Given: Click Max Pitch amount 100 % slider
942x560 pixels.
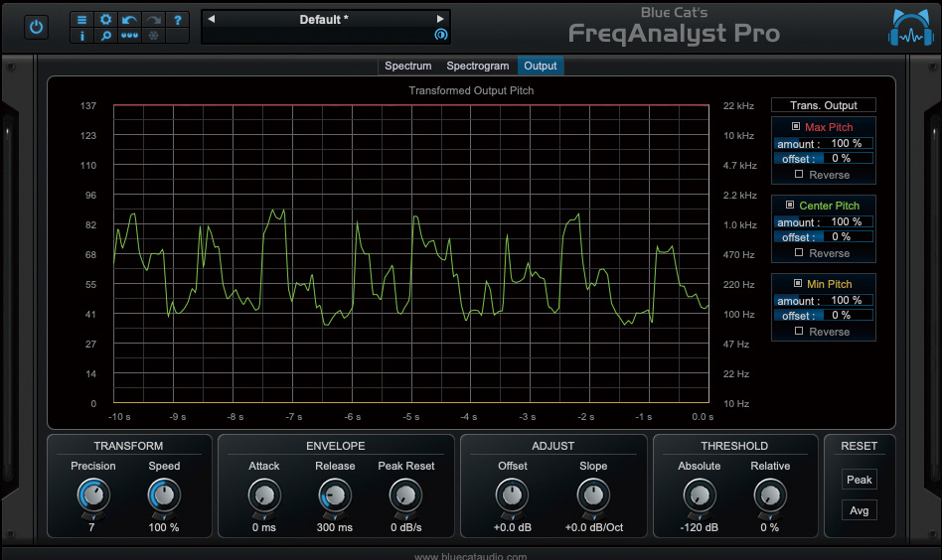Looking at the screenshot, I should point(823,143).
